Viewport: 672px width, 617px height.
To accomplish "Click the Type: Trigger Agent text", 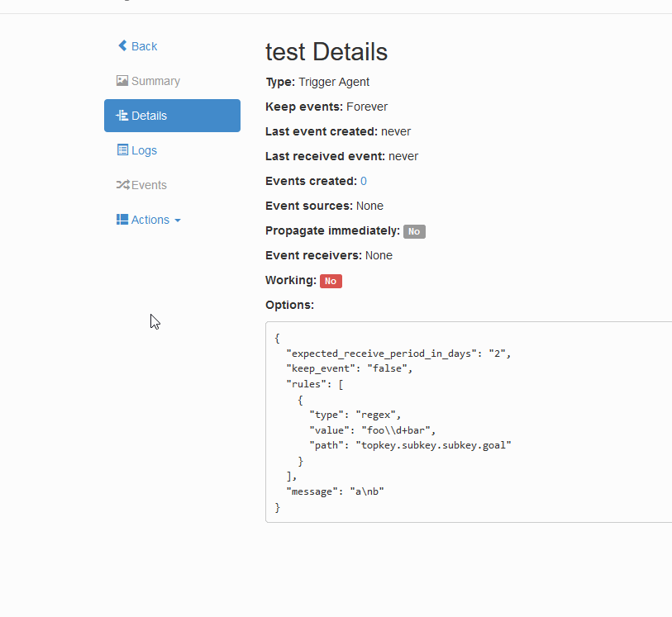I will point(317,82).
